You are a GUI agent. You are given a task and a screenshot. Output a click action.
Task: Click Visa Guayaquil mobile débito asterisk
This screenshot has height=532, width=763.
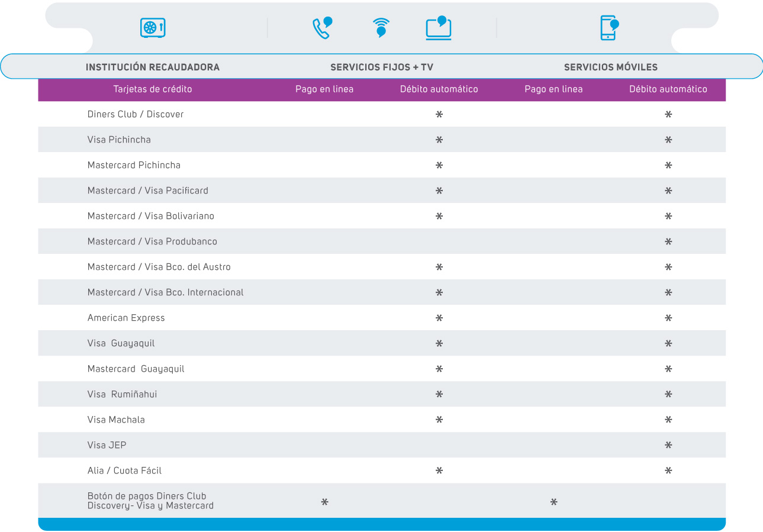tap(668, 344)
